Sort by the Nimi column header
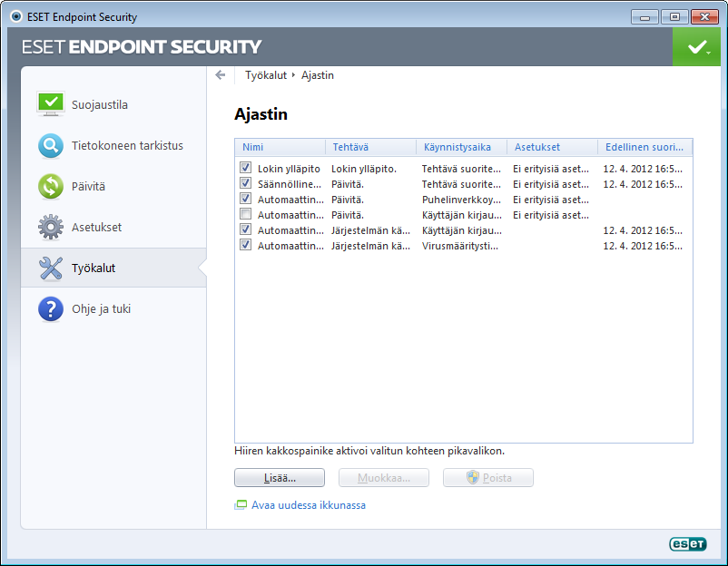This screenshot has width=728, height=566. click(280, 147)
